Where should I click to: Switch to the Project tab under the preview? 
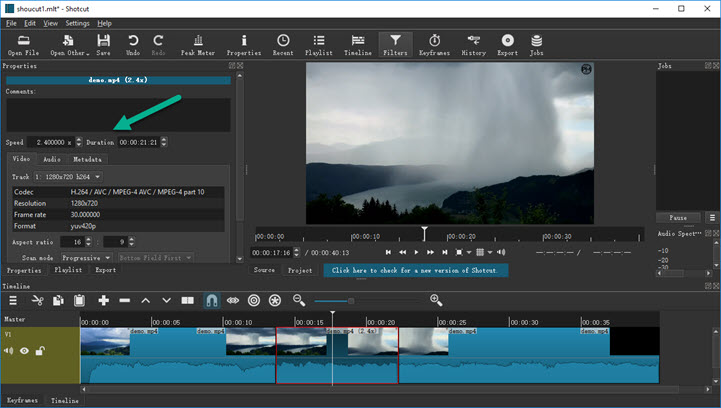coord(300,270)
